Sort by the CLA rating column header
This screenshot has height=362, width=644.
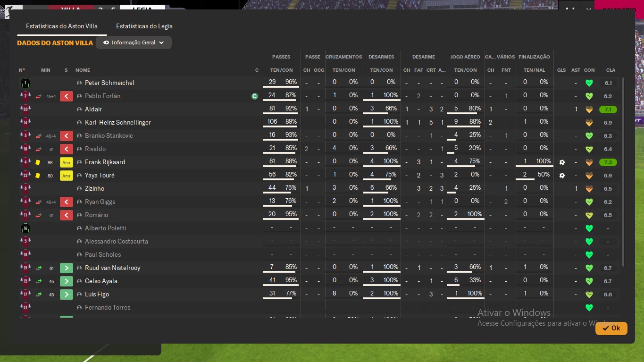(x=611, y=70)
